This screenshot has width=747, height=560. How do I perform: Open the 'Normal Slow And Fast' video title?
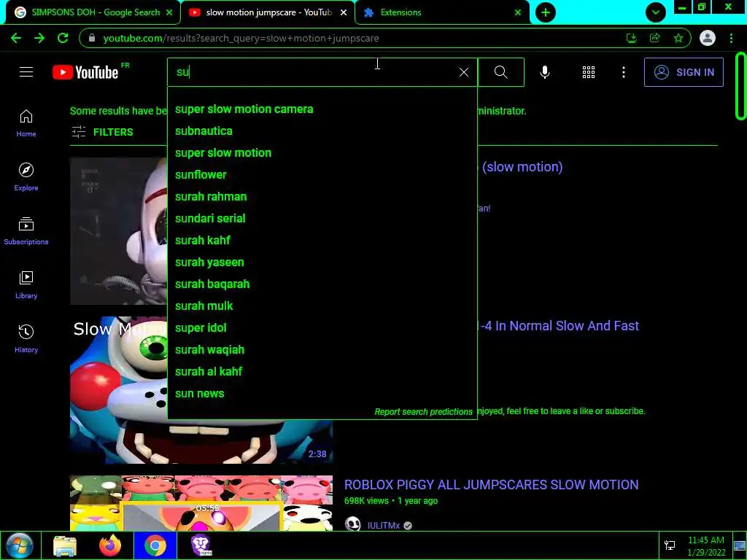[560, 326]
